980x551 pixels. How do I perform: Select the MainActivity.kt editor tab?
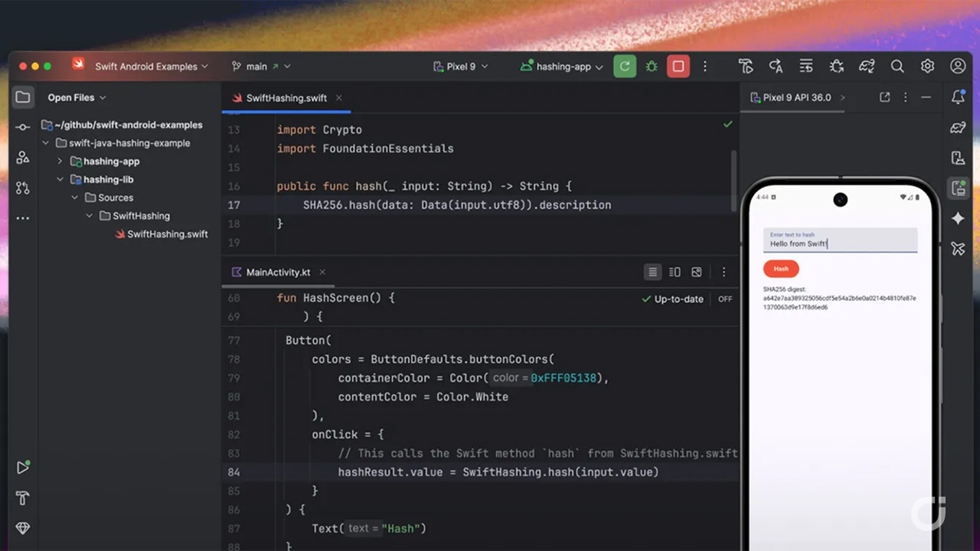pyautogui.click(x=277, y=272)
